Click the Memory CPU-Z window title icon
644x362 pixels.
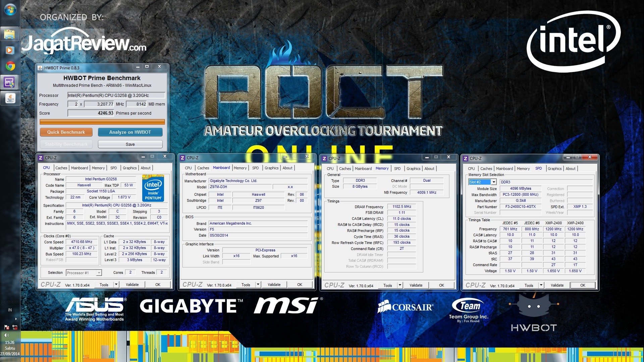[x=324, y=158]
